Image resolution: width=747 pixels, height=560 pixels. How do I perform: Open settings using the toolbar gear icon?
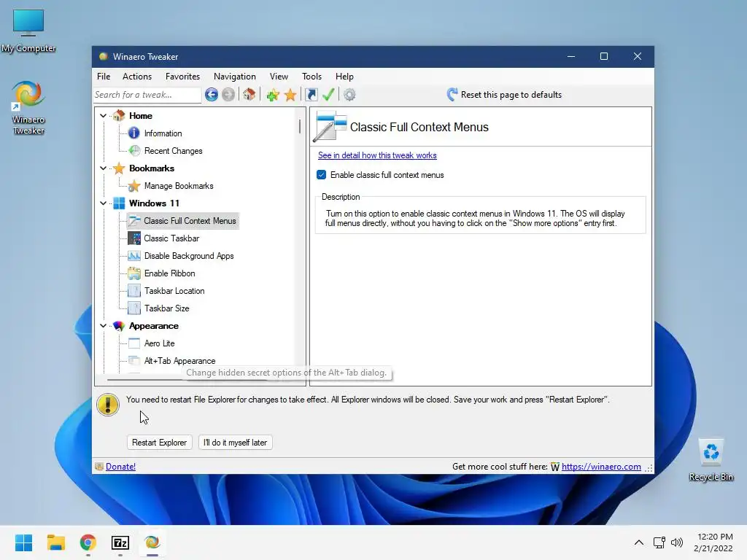[x=349, y=95]
